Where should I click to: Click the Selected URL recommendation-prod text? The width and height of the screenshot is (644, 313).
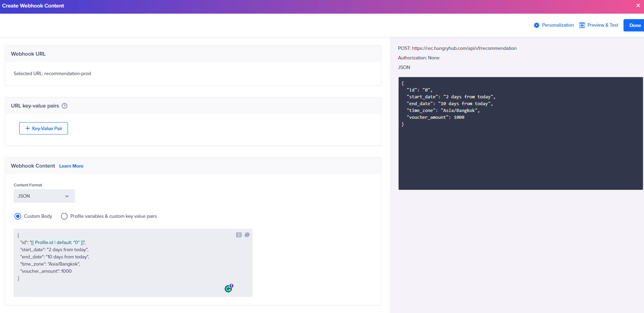click(52, 74)
